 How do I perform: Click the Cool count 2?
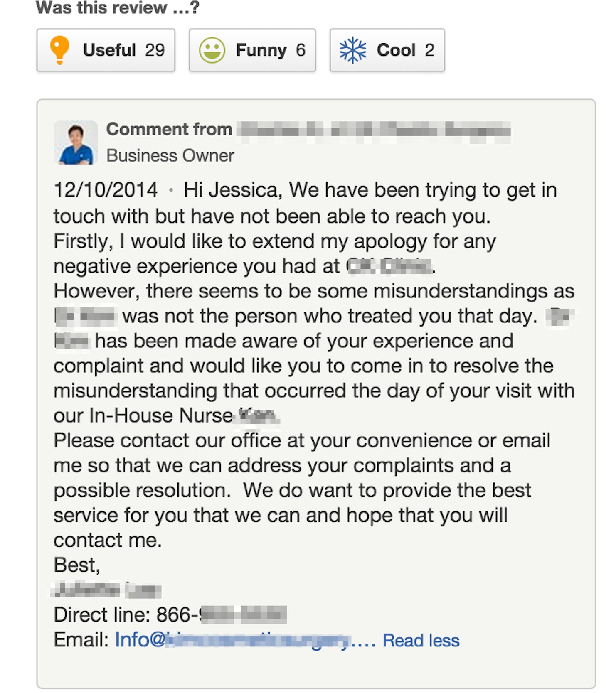click(x=430, y=50)
